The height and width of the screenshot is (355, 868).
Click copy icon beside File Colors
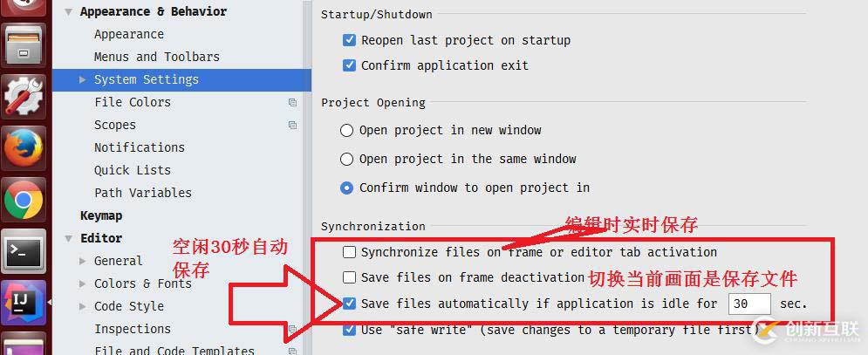click(292, 102)
